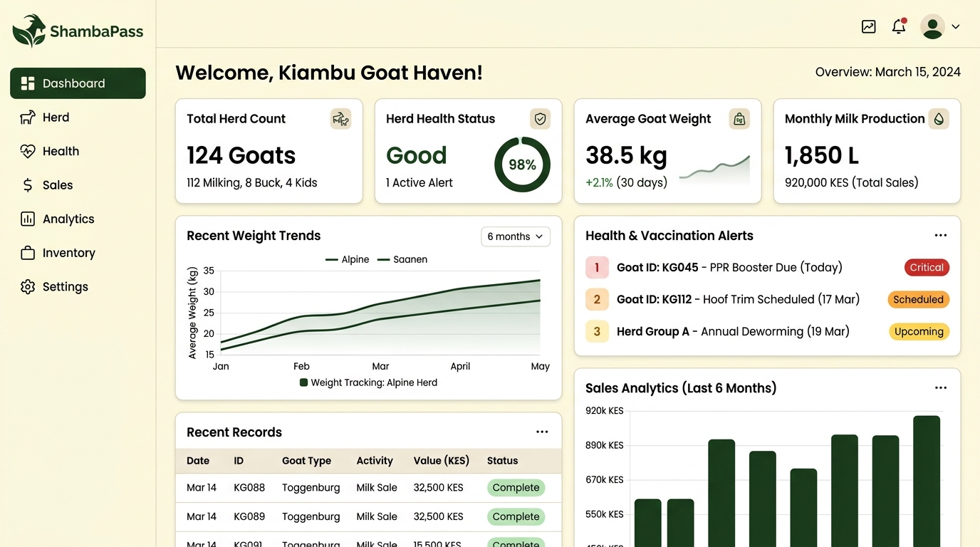Click the Weight Tracking: Alpine Herd legend
This screenshot has width=980, height=547.
[x=368, y=382]
